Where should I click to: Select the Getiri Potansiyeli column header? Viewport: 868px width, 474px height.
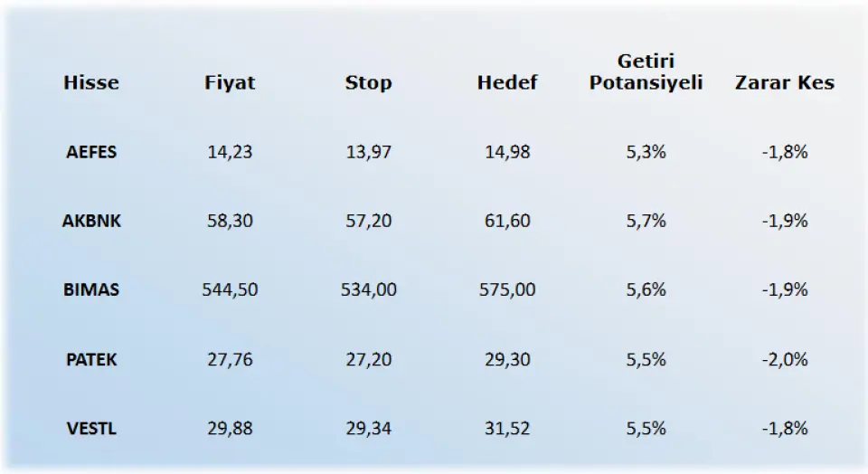click(646, 72)
